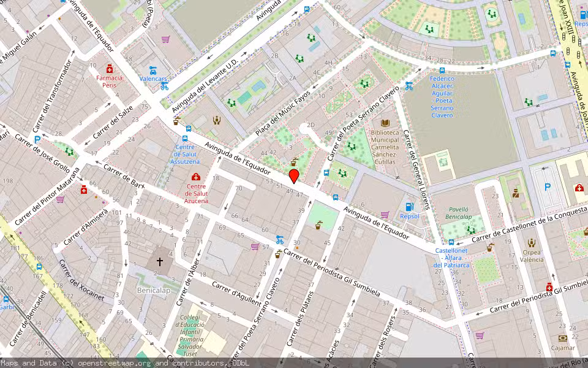Viewport: 588px width, 368px height.
Task: Click the Carrer de José Grollo street label
Action: tap(42, 153)
